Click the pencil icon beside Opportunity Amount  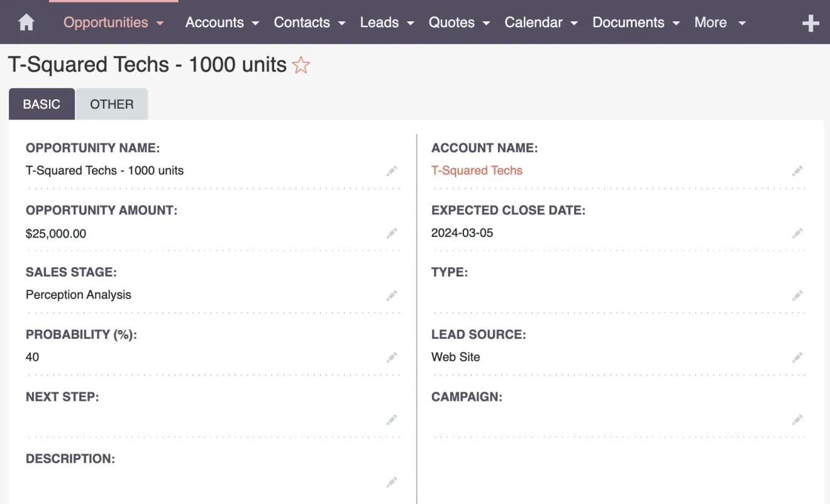(391, 233)
